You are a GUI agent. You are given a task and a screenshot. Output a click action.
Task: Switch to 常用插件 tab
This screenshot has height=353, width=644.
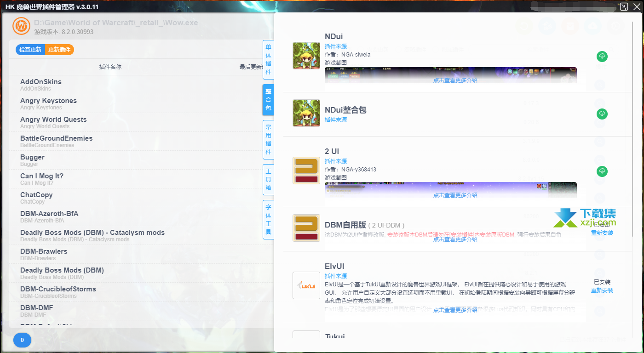(x=268, y=140)
